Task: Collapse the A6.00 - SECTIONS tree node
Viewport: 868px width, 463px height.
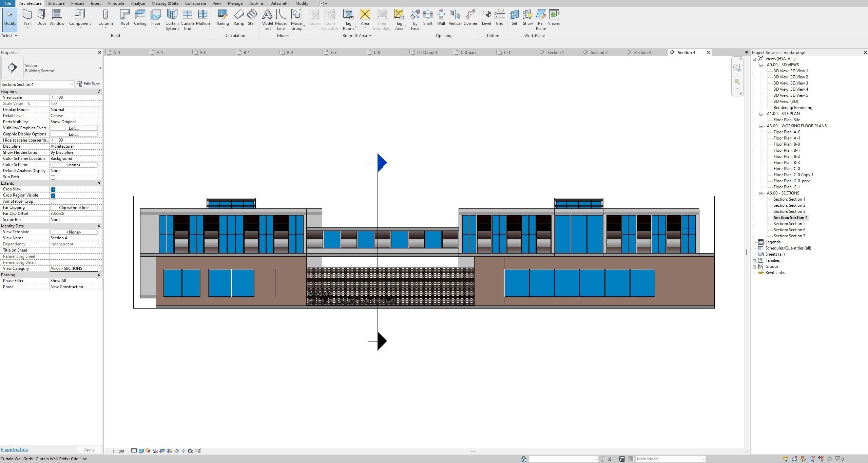Action: [761, 193]
